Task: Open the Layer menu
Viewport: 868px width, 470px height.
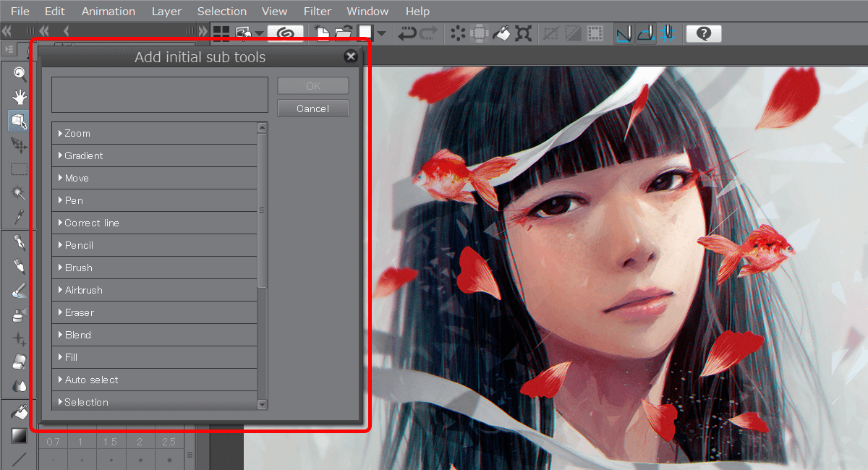Action: pos(166,12)
